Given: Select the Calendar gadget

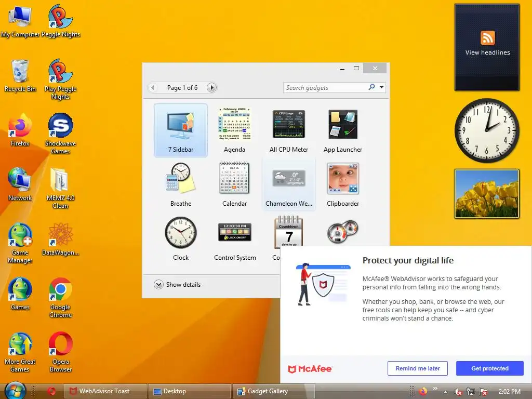Looking at the screenshot, I should 234,184.
